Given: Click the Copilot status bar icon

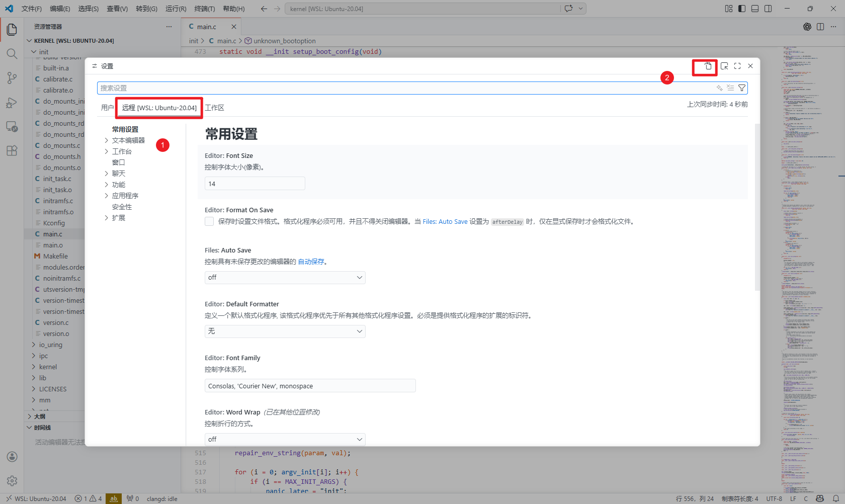Looking at the screenshot, I should pyautogui.click(x=820, y=498).
